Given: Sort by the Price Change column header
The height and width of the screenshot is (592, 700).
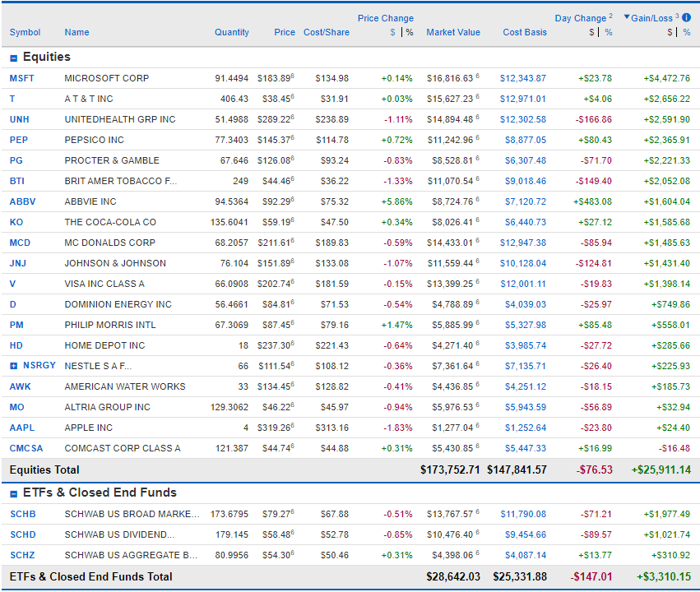Looking at the screenshot, I should (386, 18).
